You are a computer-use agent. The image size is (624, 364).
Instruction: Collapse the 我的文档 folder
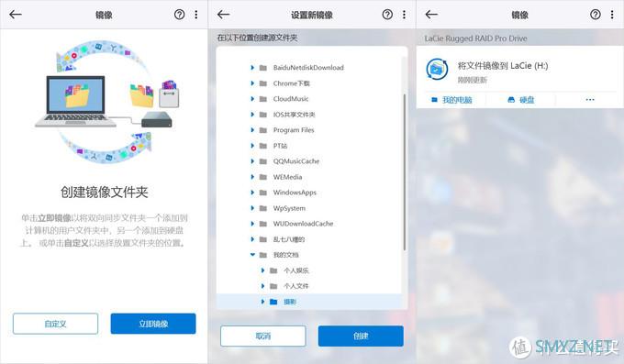(x=252, y=255)
